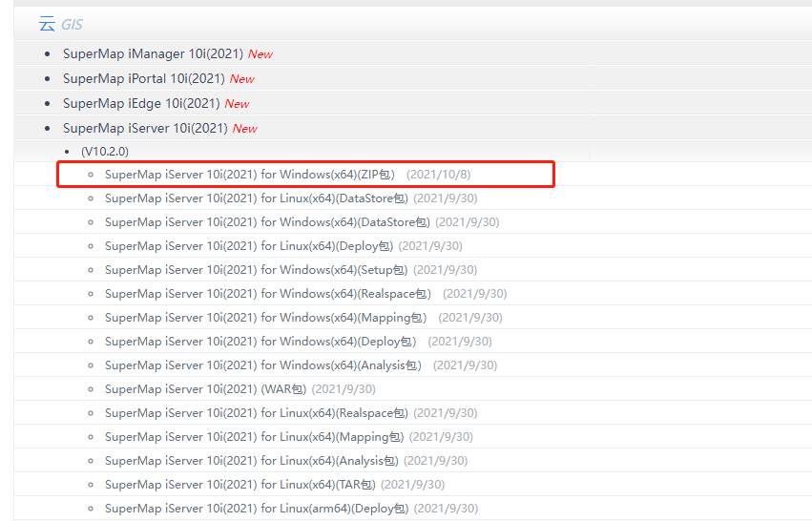812x521 pixels.
Task: Open SuperMap iPortal 10i(2021) entry
Action: tap(144, 78)
